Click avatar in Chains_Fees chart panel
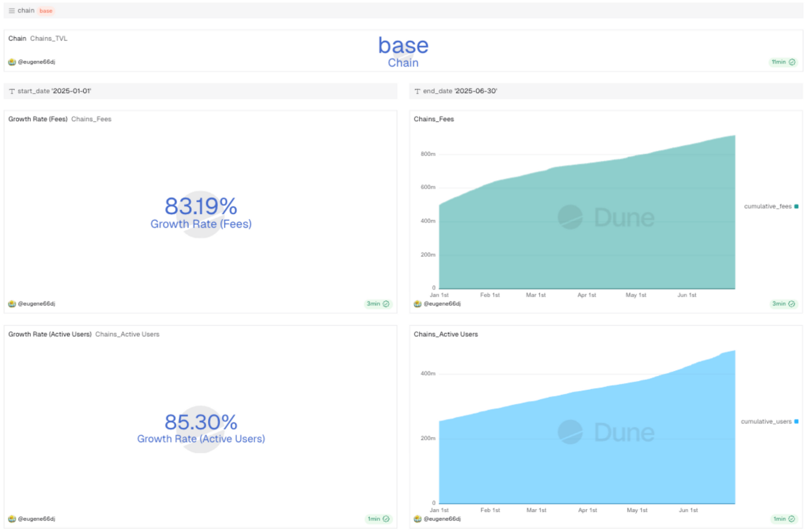The image size is (805, 532). [x=418, y=304]
